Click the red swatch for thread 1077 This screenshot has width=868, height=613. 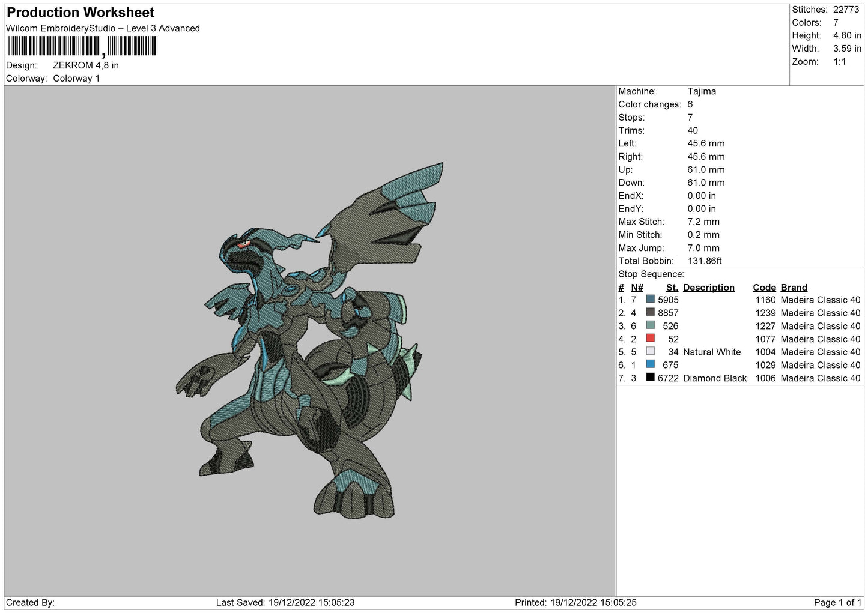click(x=650, y=338)
